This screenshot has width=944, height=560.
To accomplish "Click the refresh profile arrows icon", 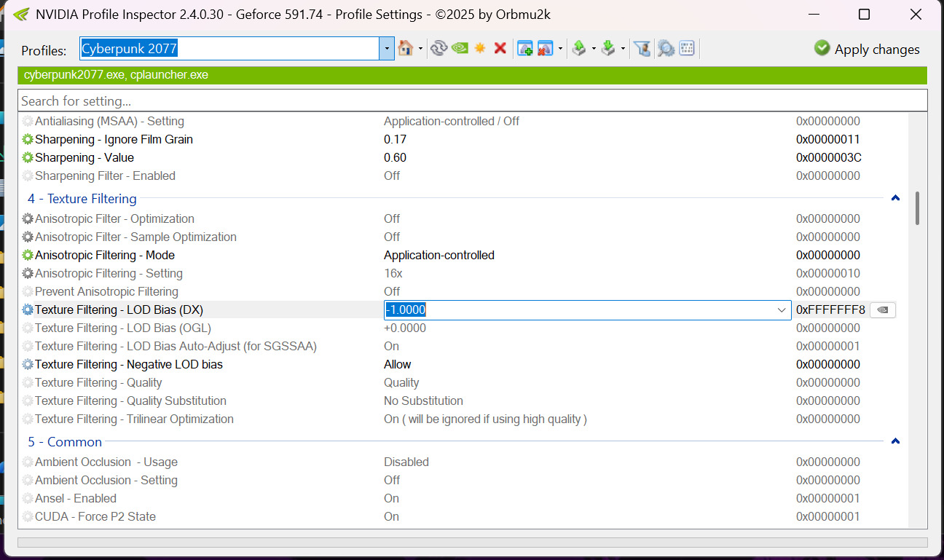I will (x=438, y=49).
